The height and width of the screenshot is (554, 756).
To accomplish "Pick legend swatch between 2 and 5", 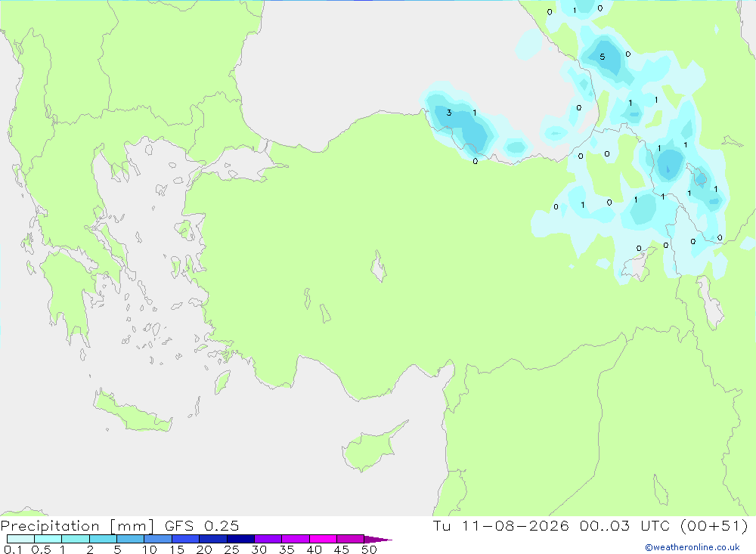I will (103, 539).
